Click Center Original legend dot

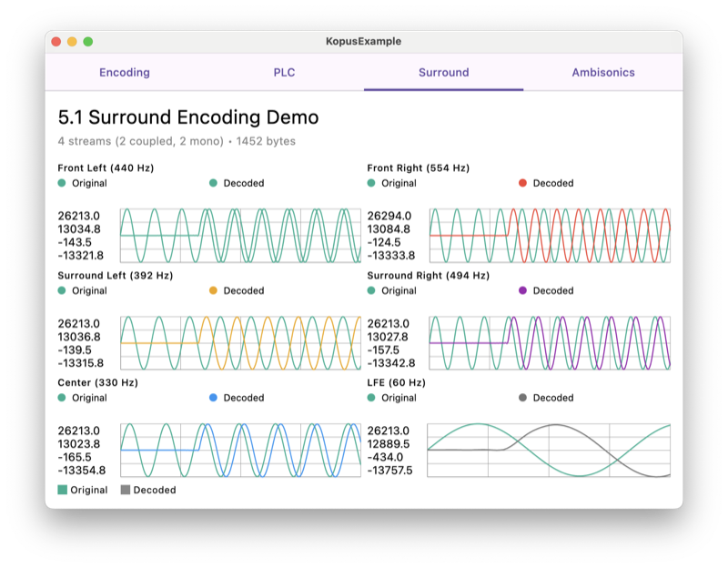(62, 398)
